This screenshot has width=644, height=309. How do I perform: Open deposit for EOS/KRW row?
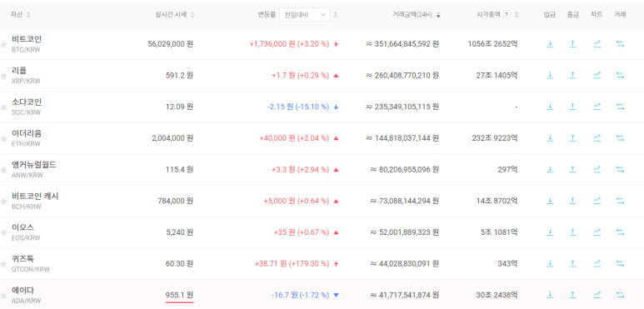tap(550, 232)
